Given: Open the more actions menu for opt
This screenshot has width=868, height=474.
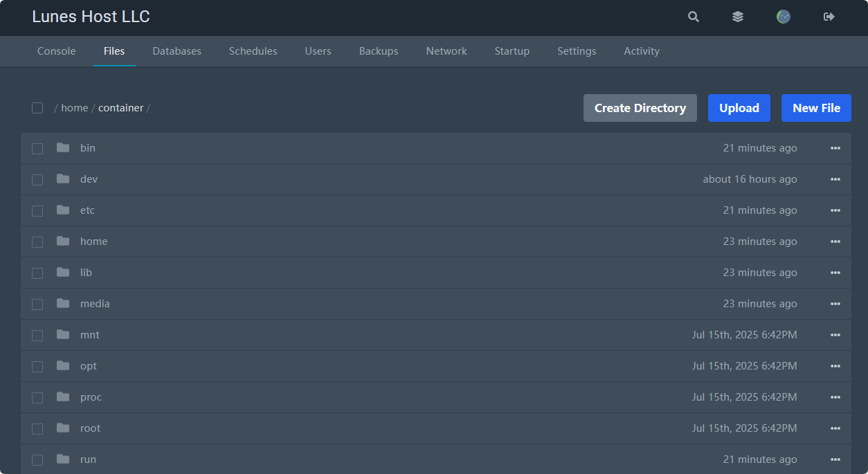Looking at the screenshot, I should 835,366.
